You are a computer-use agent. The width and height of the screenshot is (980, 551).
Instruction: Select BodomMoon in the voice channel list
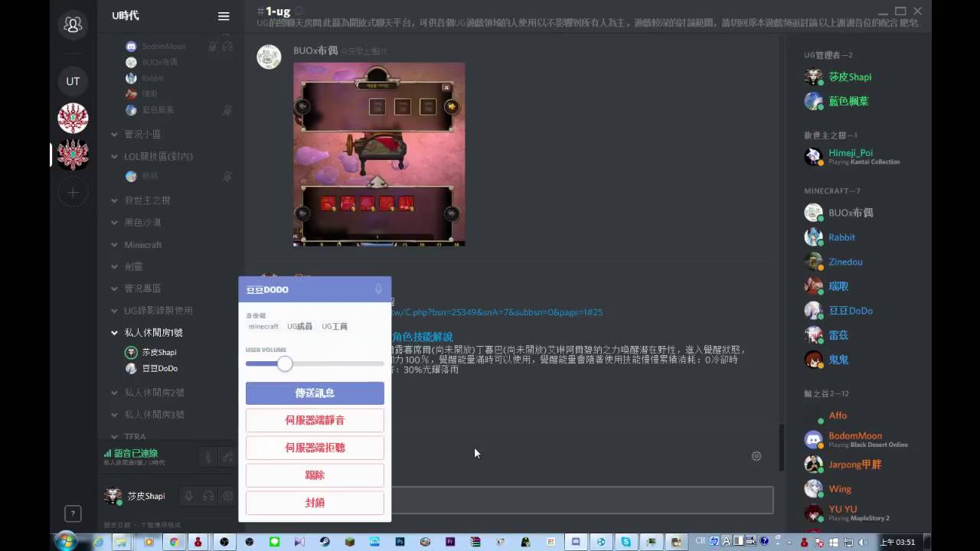163,47
